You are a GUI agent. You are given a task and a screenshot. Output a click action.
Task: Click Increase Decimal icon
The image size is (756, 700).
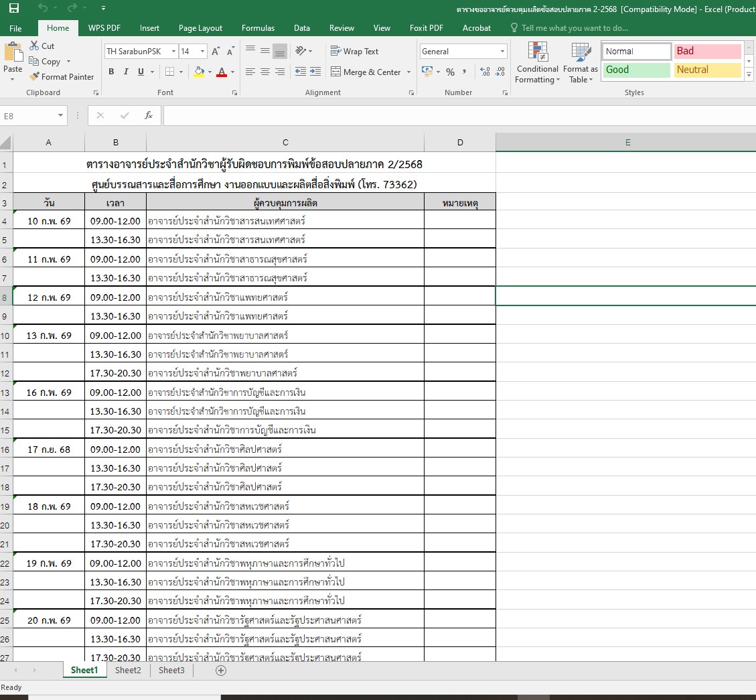[485, 72]
